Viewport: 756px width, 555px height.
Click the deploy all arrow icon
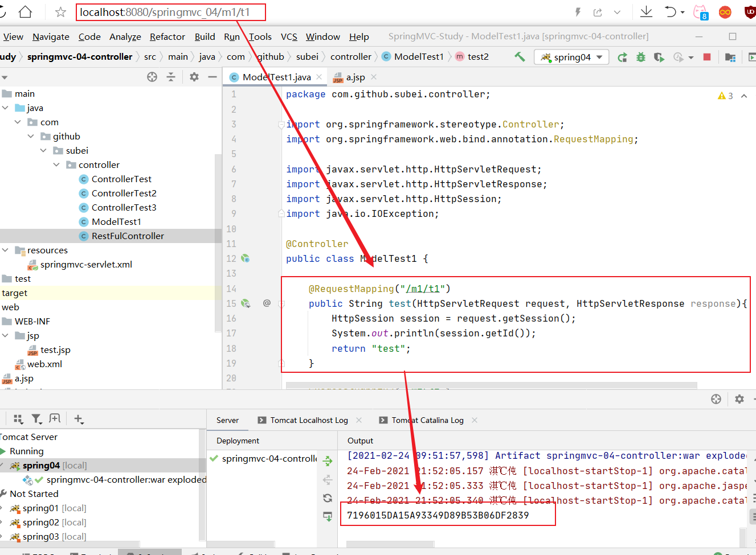tap(328, 461)
